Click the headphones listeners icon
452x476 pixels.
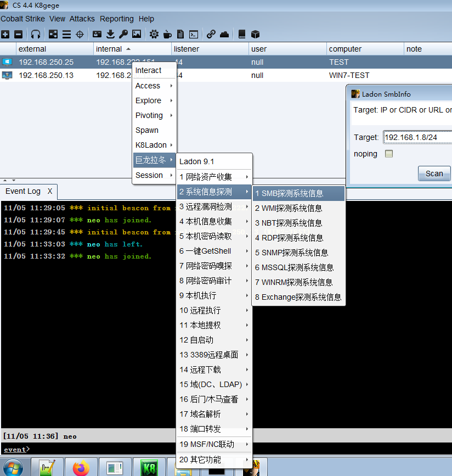pyautogui.click(x=36, y=34)
